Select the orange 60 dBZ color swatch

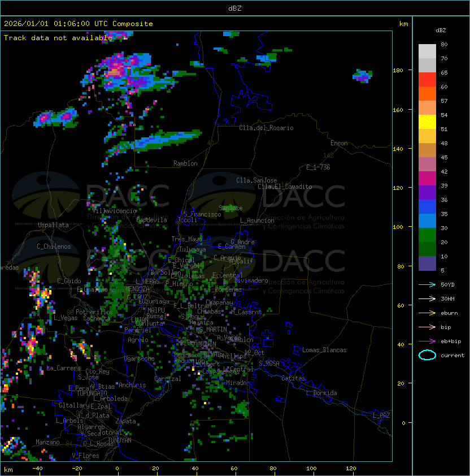tap(427, 93)
